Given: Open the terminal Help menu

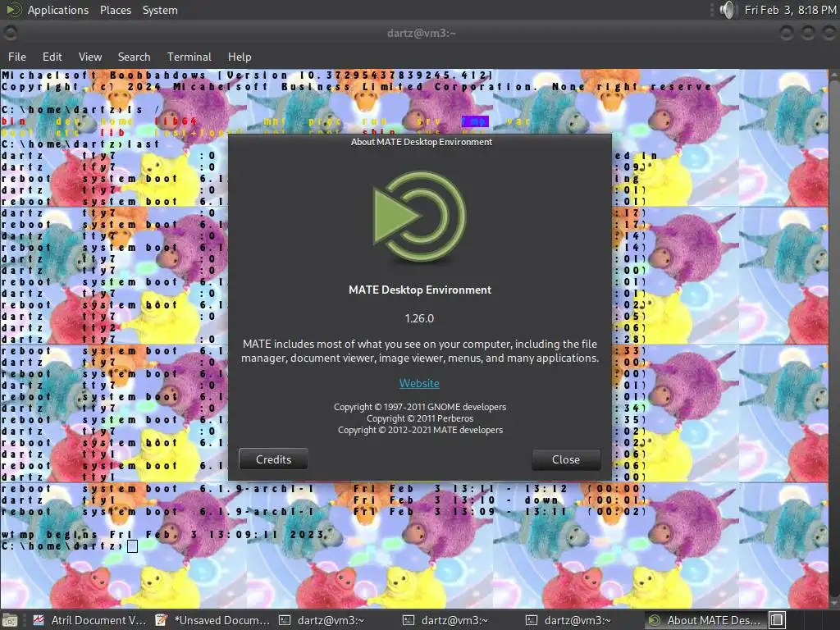Looking at the screenshot, I should (240, 57).
